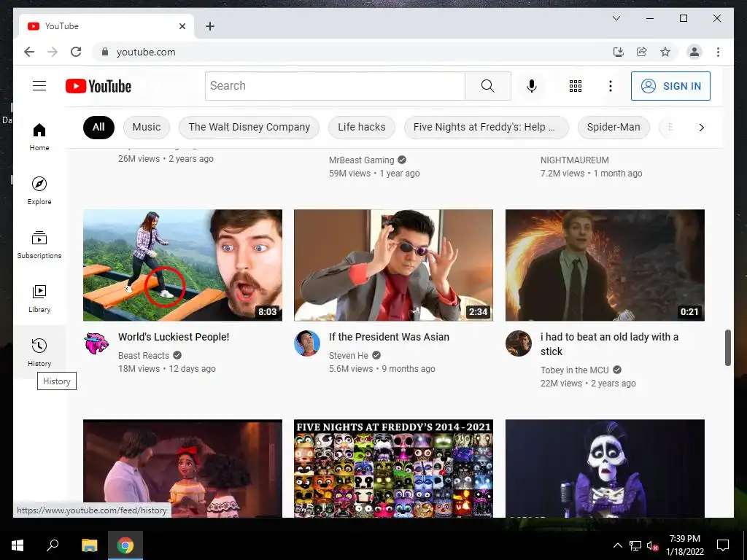This screenshot has height=560, width=747.
Task: Go back in Chrome
Action: 29,52
